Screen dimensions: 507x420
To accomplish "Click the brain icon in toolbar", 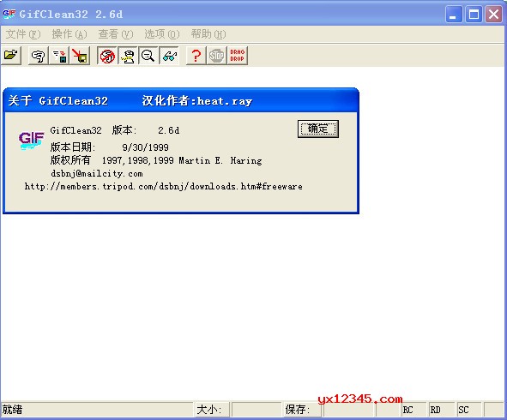I will [x=39, y=56].
